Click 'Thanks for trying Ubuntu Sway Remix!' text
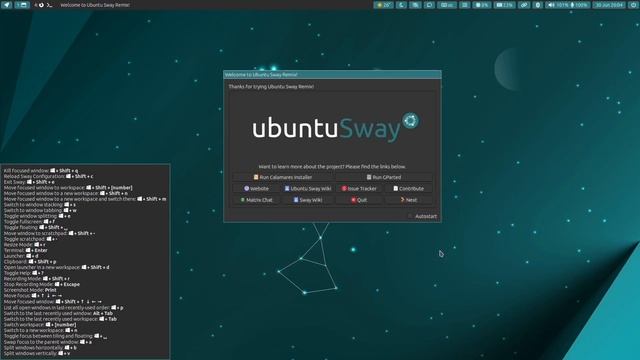This screenshot has width=640, height=360. 271,87
